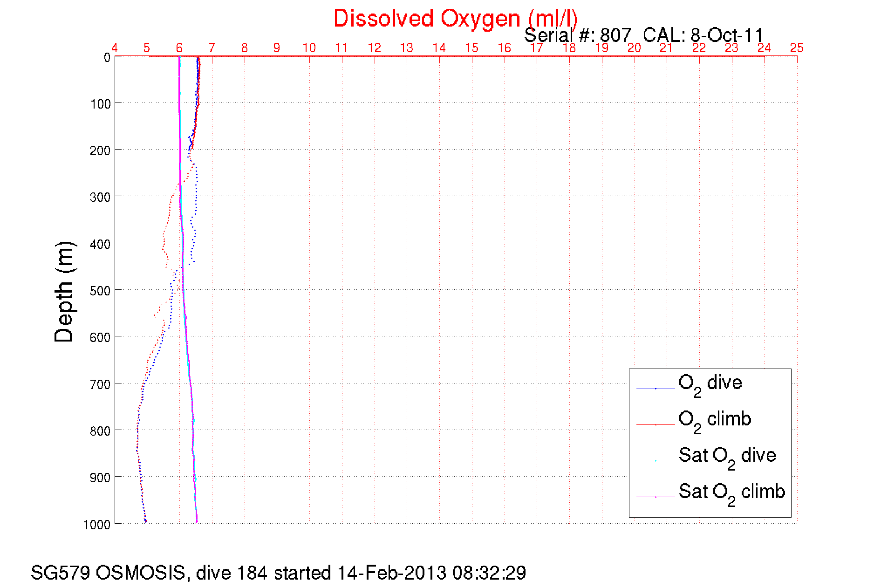Click the depth tick label 700
This screenshot has height=588, width=881.
tap(100, 384)
